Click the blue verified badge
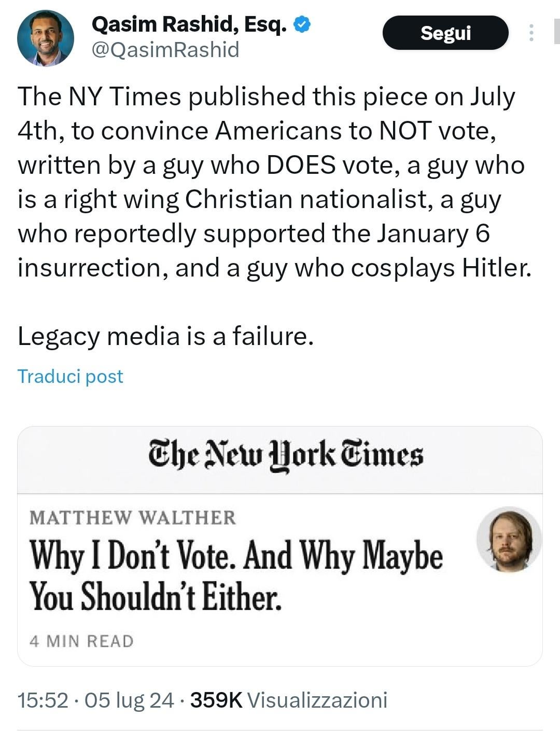This screenshot has height=731, width=560. 302,24
